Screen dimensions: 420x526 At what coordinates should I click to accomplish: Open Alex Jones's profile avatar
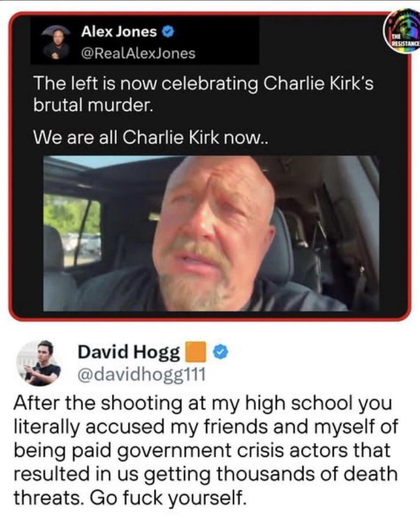pos(56,44)
